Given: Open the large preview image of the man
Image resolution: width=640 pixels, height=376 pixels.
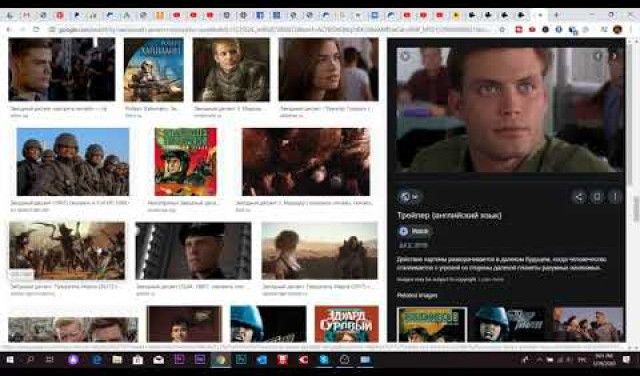Looking at the screenshot, I should pyautogui.click(x=510, y=109).
